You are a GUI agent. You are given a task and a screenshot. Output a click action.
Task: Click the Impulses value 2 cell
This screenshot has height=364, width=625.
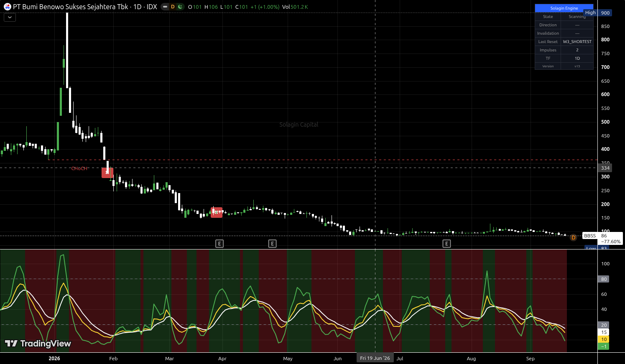pyautogui.click(x=577, y=50)
